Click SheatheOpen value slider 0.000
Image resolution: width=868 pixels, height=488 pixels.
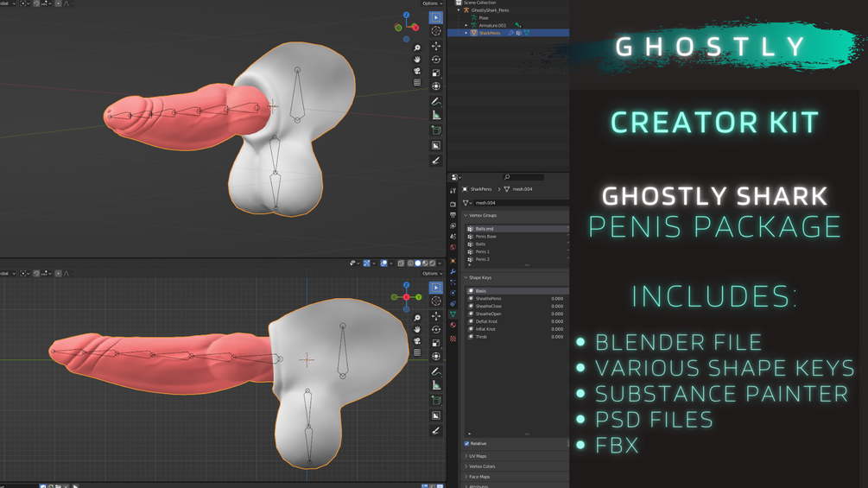[557, 314]
